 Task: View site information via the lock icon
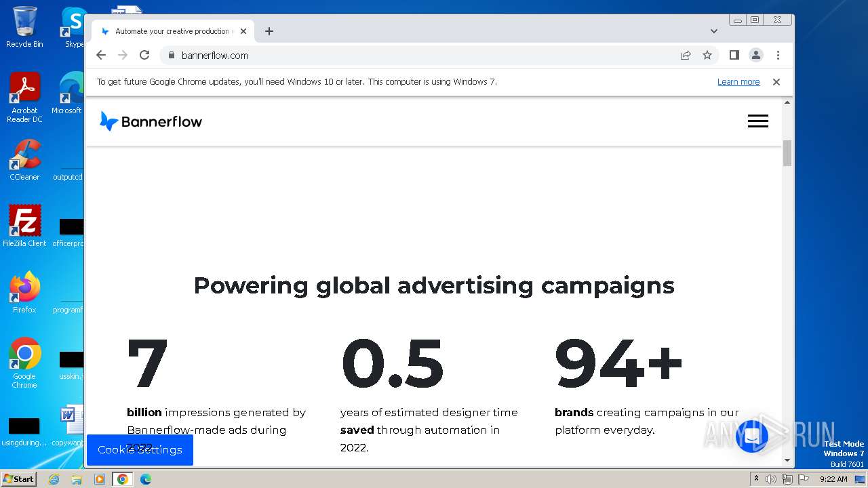pyautogui.click(x=171, y=56)
